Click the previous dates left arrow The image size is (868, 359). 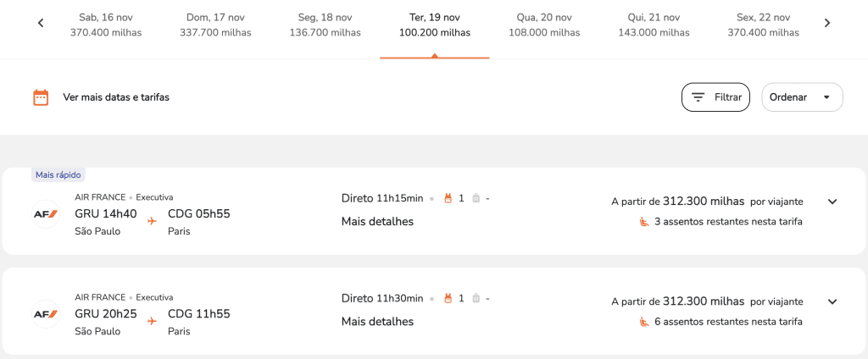(x=41, y=24)
